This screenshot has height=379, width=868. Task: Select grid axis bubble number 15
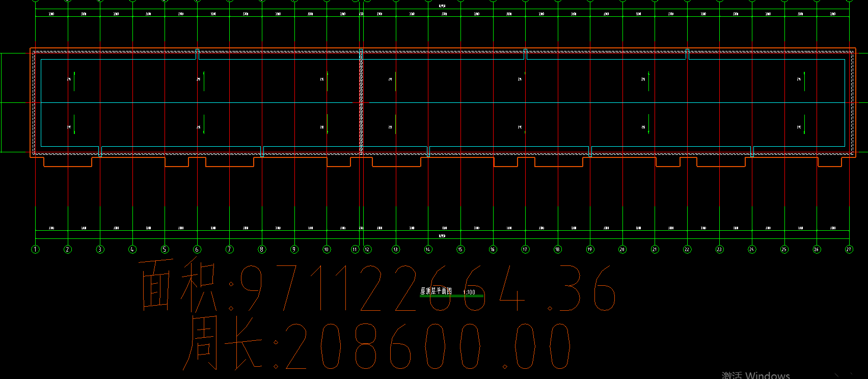coord(460,249)
